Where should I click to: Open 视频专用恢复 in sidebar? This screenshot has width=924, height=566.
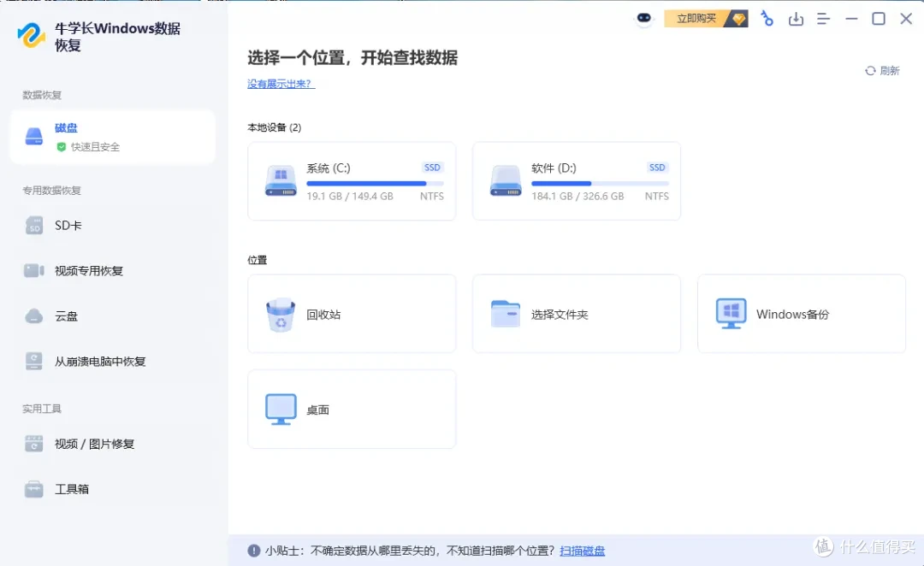pos(112,271)
